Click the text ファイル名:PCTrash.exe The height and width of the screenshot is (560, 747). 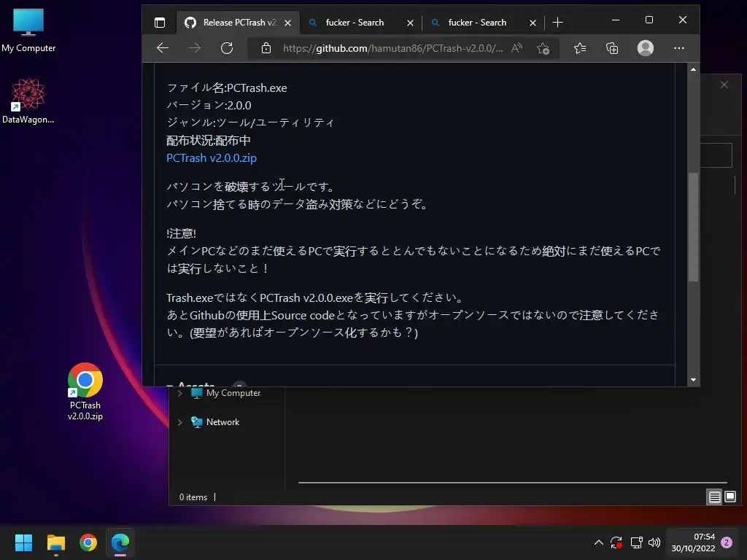[227, 88]
